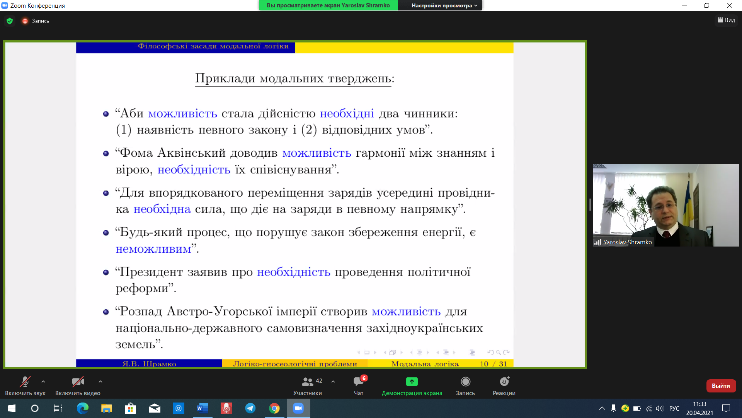Click the green Share Screen button
This screenshot has width=742, height=418.
click(410, 383)
